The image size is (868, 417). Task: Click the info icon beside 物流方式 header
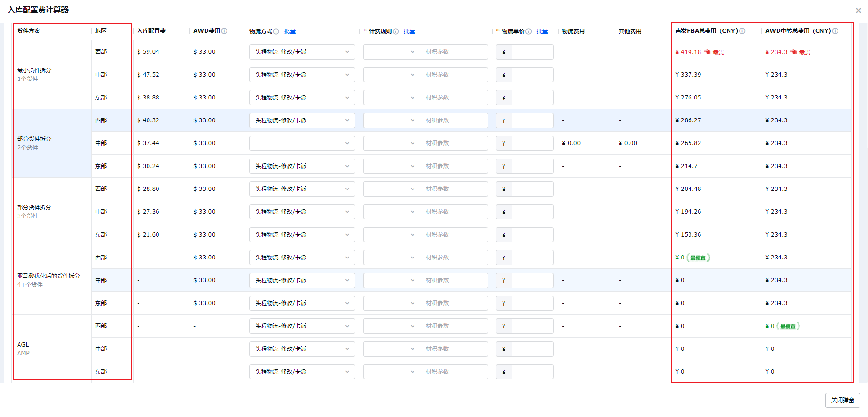click(276, 31)
